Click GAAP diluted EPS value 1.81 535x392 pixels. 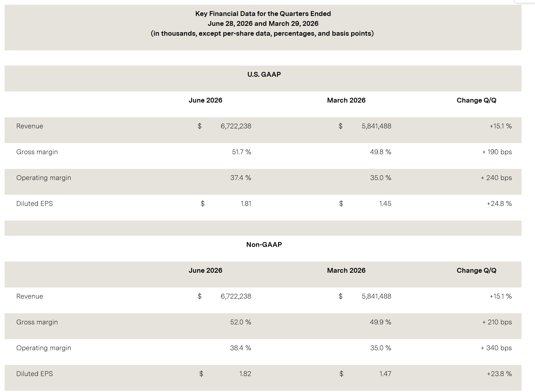coord(246,204)
